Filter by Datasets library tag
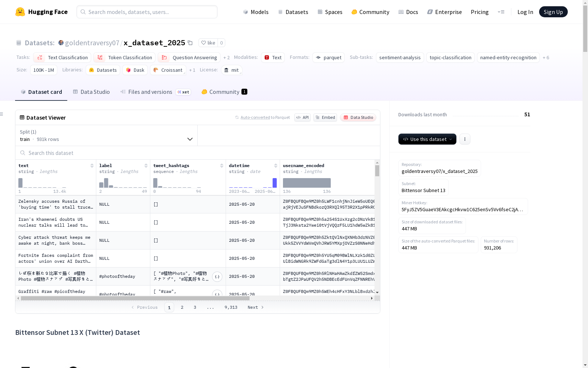The height and width of the screenshot is (368, 588). (103, 70)
